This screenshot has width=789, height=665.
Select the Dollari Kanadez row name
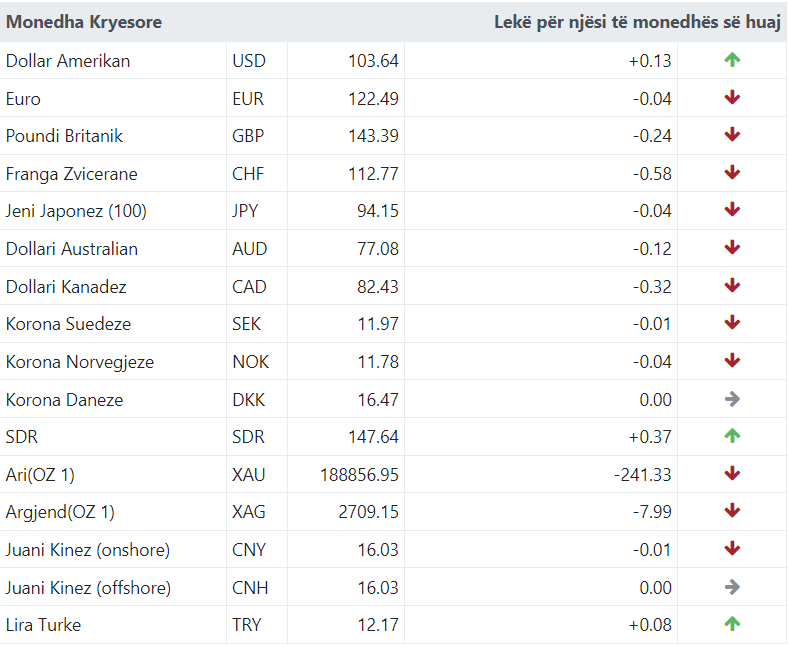tap(66, 286)
